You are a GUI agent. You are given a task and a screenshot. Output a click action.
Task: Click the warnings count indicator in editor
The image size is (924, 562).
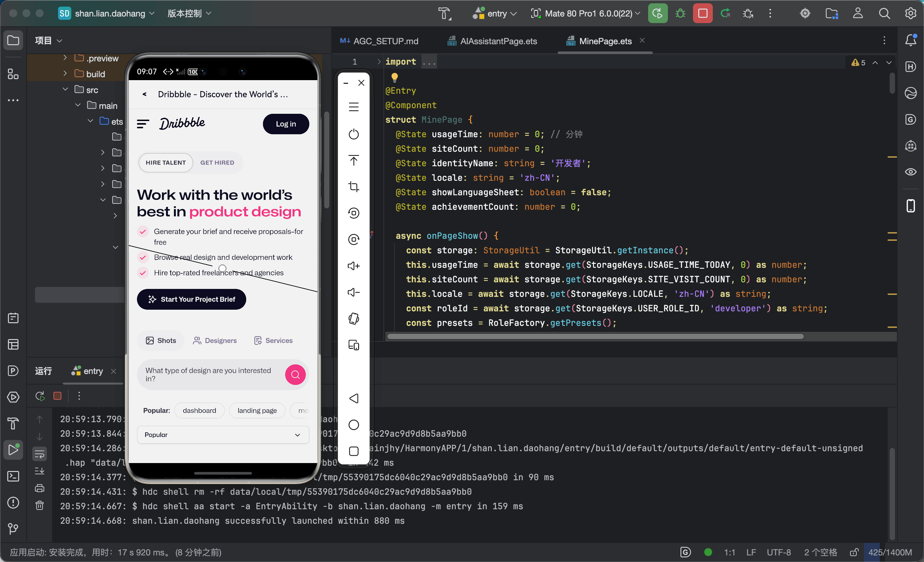[x=858, y=63]
